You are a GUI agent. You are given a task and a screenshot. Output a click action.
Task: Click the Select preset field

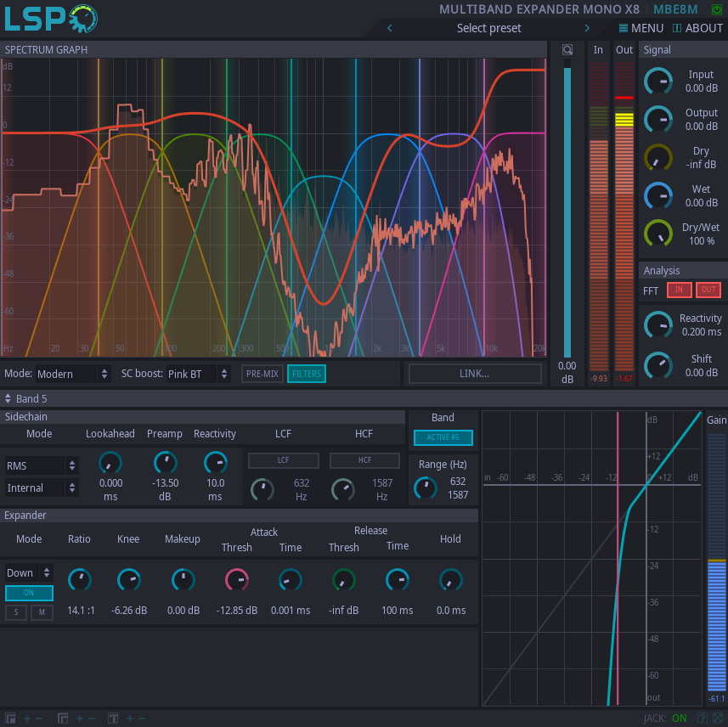point(488,28)
